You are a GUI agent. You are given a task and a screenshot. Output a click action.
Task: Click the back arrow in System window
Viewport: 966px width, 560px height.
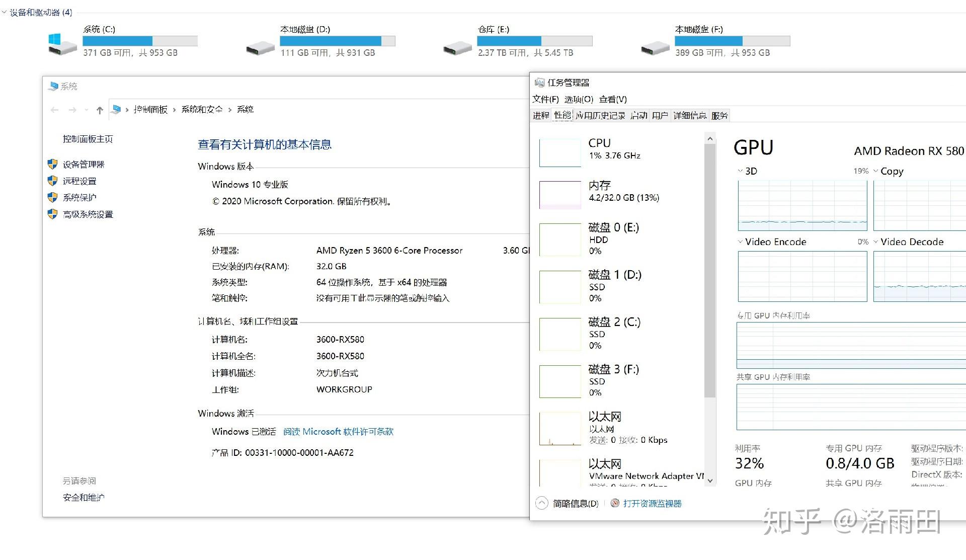click(x=55, y=110)
